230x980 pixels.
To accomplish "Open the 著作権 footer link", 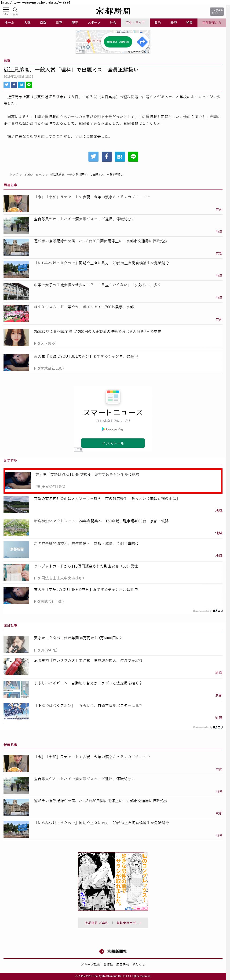I will pyautogui.click(x=108, y=964).
